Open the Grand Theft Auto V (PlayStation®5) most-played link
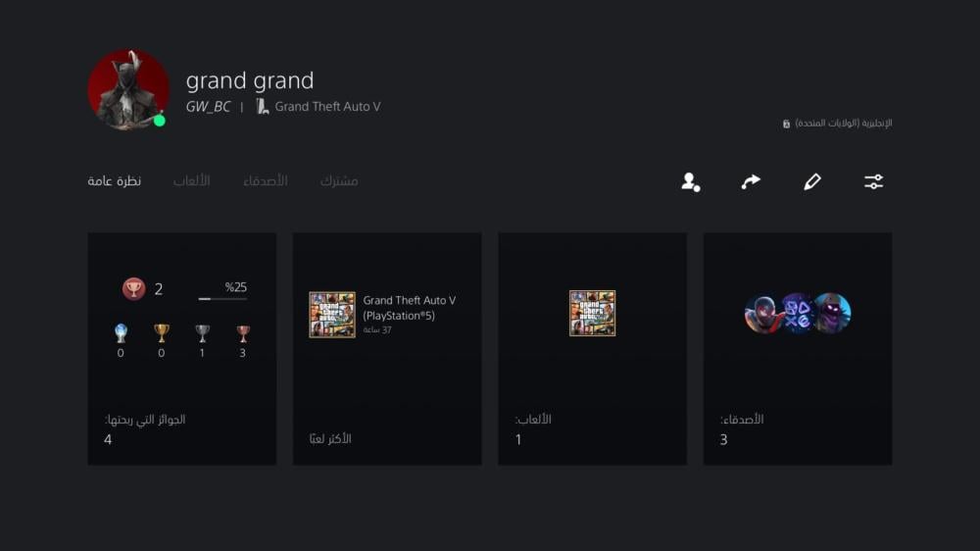The width and height of the screenshot is (980, 551). 409,307
